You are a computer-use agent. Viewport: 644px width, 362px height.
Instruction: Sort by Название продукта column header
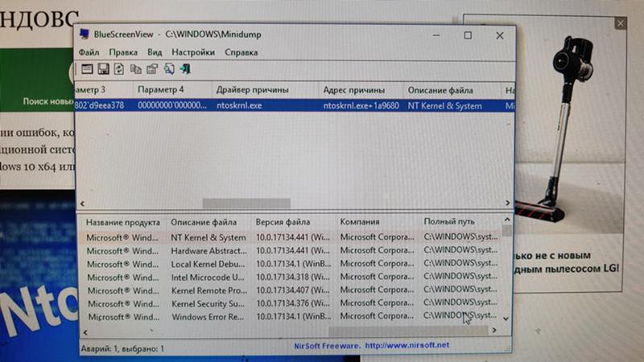[x=123, y=223]
